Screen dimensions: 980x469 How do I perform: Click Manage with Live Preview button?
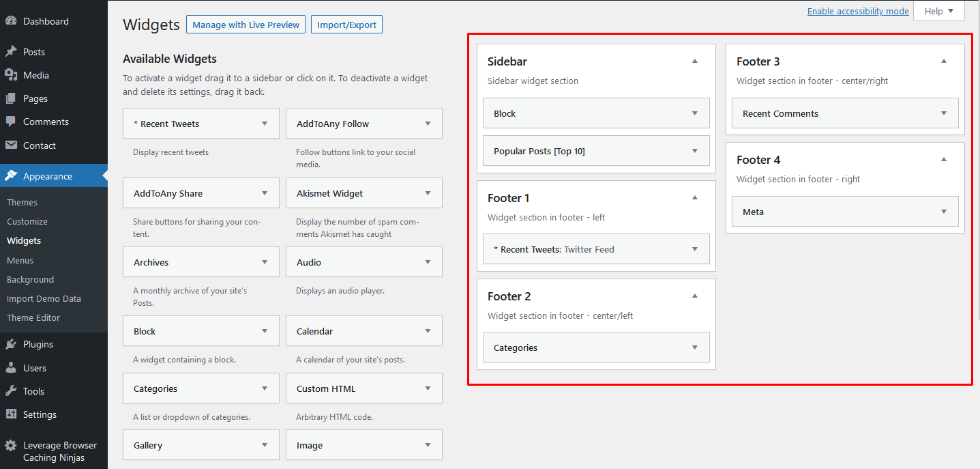(x=246, y=25)
